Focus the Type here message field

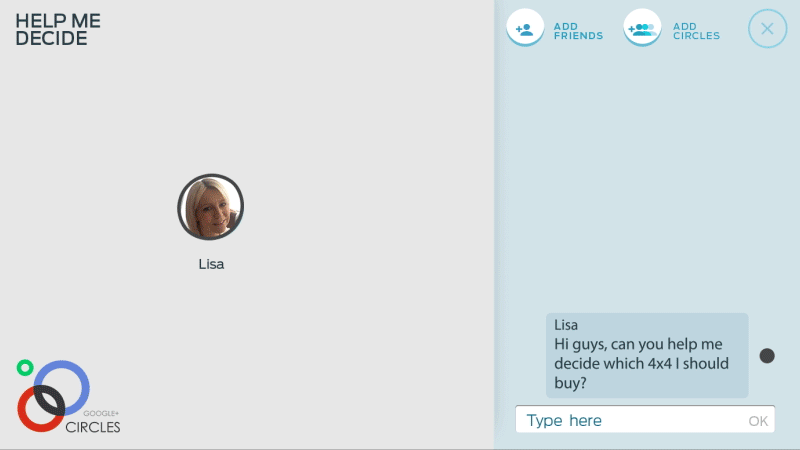(x=645, y=419)
